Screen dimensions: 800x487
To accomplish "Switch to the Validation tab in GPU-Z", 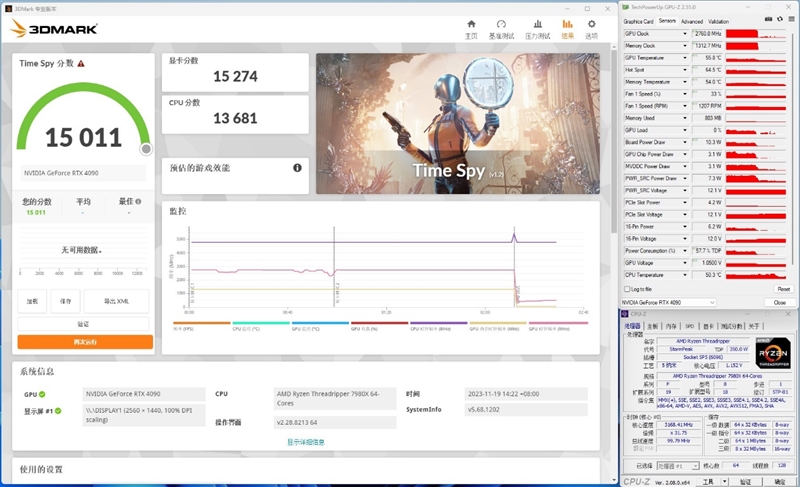I will coord(718,21).
